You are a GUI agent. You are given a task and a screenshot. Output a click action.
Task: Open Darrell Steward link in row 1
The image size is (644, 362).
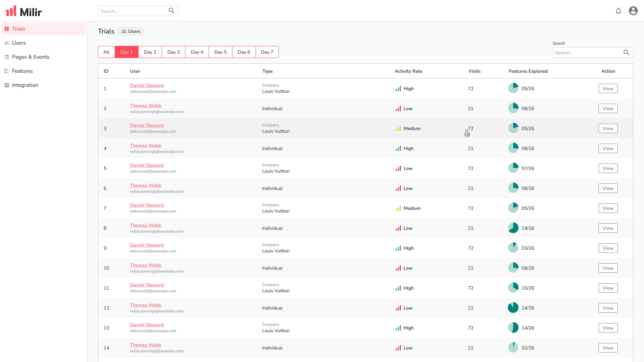[x=147, y=85]
